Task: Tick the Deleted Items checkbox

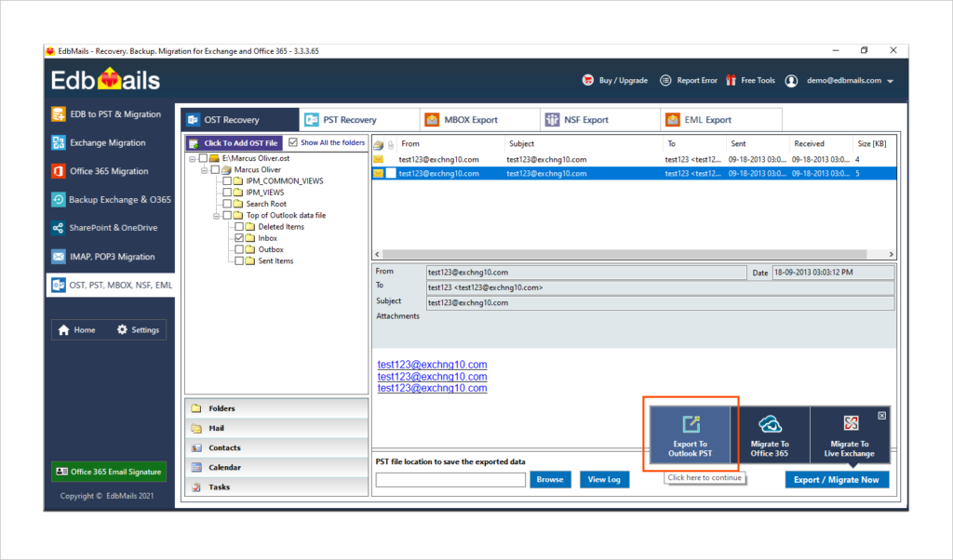Action: coord(239,227)
